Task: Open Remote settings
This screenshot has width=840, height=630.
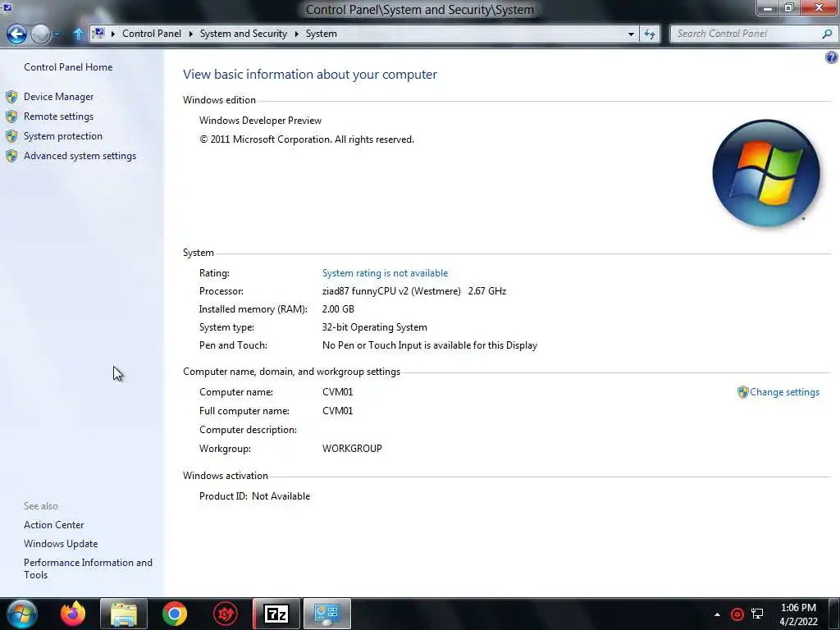Action: point(58,116)
